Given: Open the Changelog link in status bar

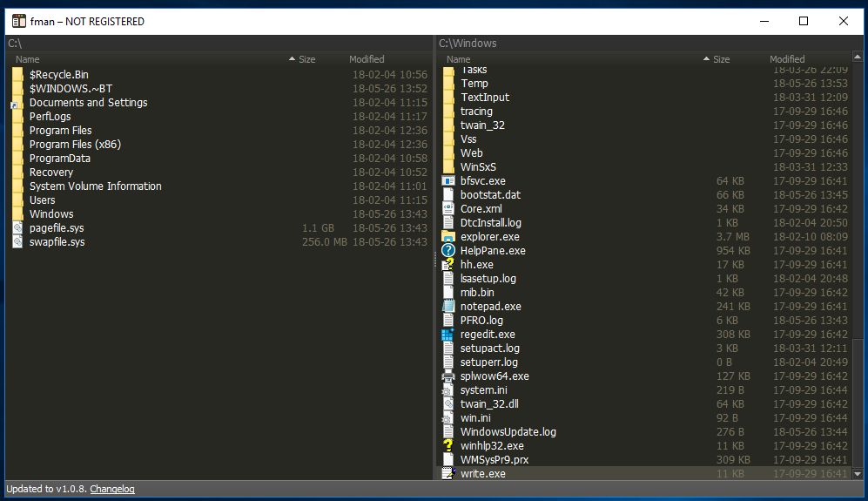Looking at the screenshot, I should click(112, 489).
